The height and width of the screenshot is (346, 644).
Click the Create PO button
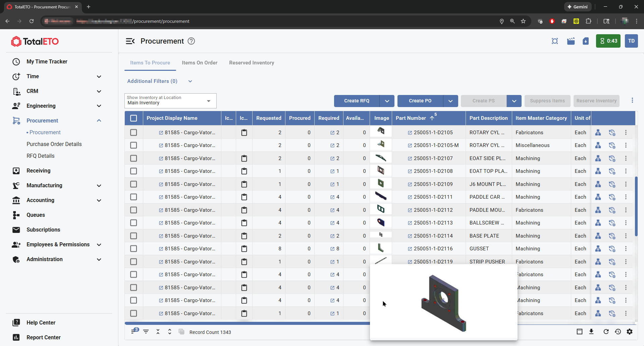[420, 101]
